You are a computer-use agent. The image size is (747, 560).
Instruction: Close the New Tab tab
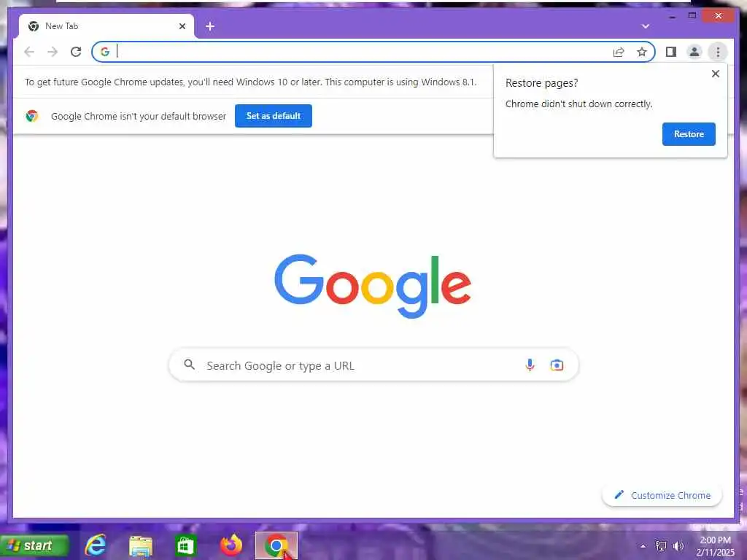182,27
